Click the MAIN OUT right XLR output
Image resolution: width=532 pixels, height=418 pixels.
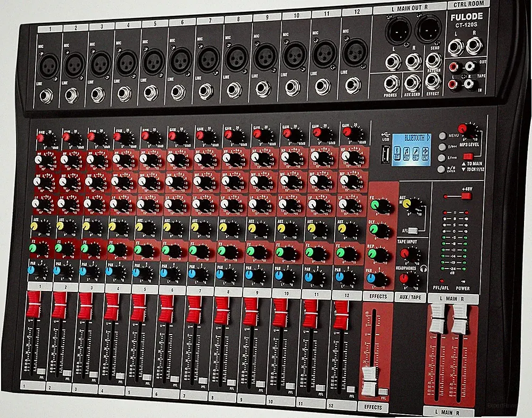pos(427,29)
